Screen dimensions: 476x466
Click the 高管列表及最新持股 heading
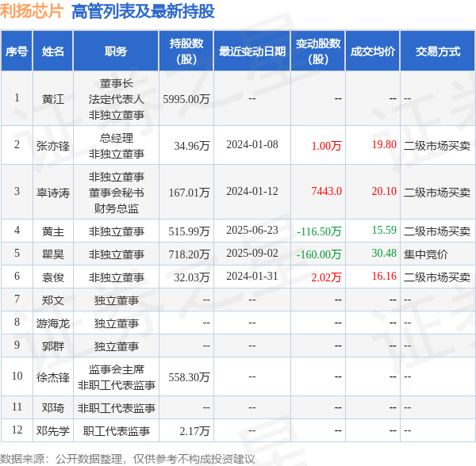[143, 12]
